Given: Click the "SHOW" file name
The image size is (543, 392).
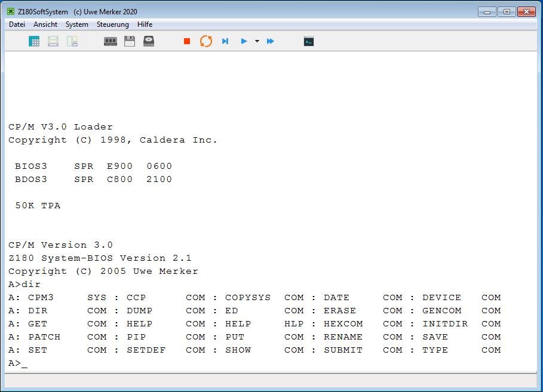Looking at the screenshot, I should [238, 350].
